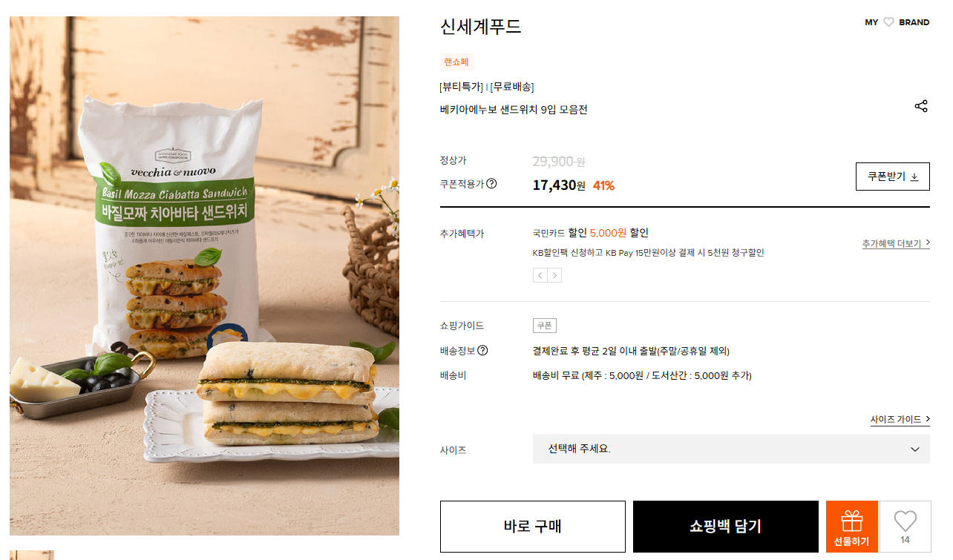The height and width of the screenshot is (560, 953).
Task: Click the 바로 구매 button
Action: point(533,527)
